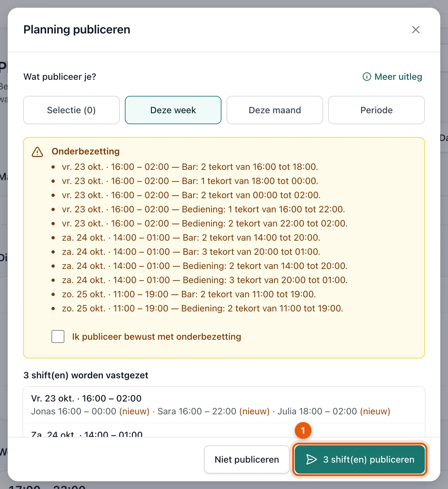Screen dimensions: 448x489
Task: Click the Niet publiceren button
Action: [x=247, y=459]
